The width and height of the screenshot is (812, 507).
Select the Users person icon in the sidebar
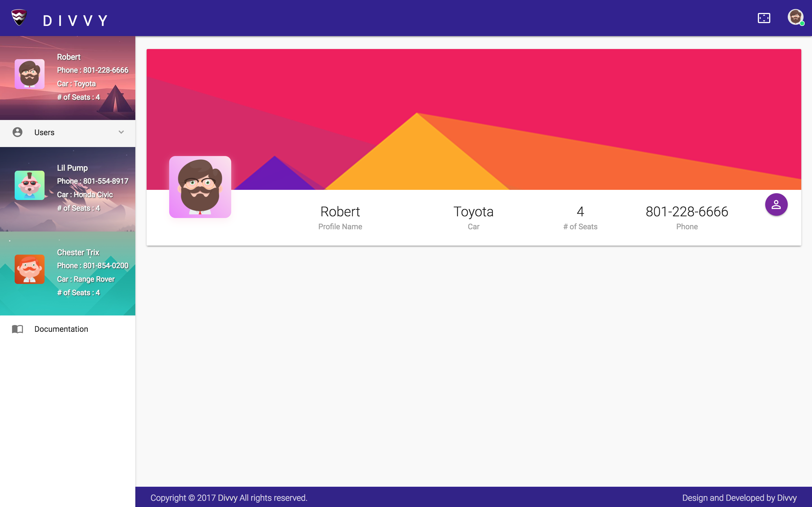17,132
